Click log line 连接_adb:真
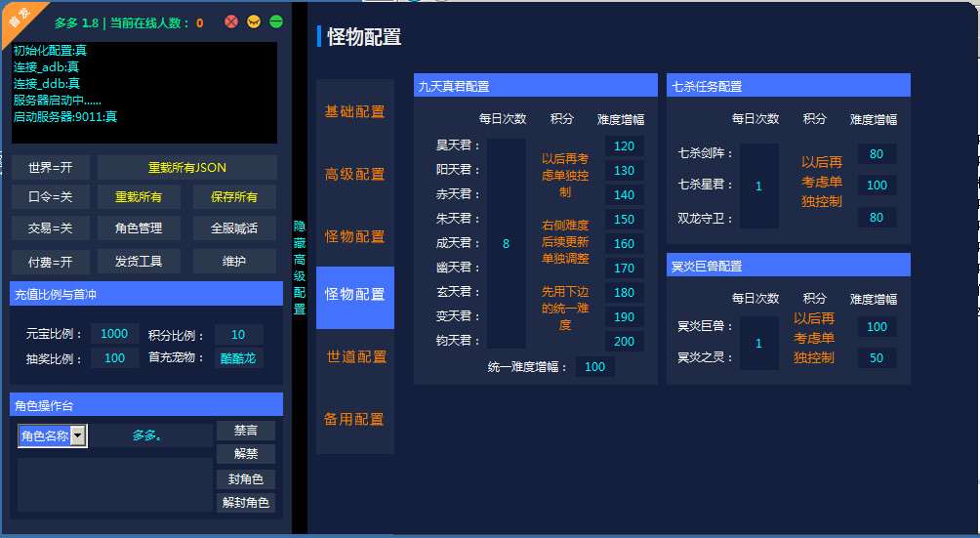980x538 pixels. coord(46,66)
